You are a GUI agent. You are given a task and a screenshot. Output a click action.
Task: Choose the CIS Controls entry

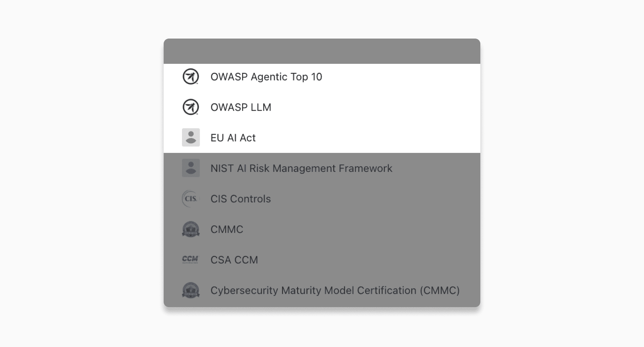[241, 199]
